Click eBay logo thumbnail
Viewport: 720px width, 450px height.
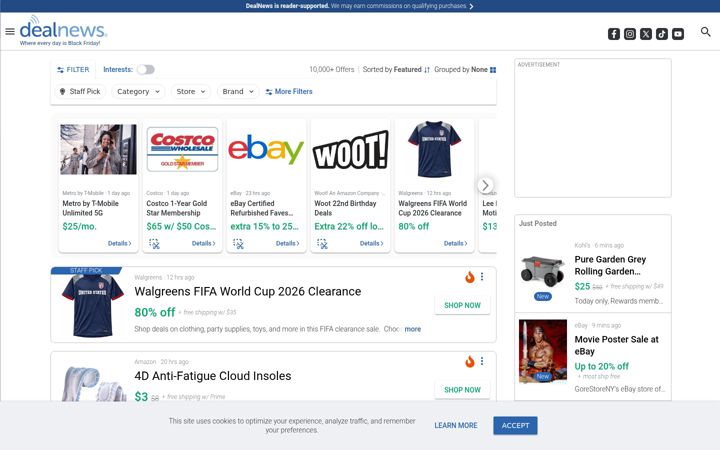pyautogui.click(x=266, y=149)
